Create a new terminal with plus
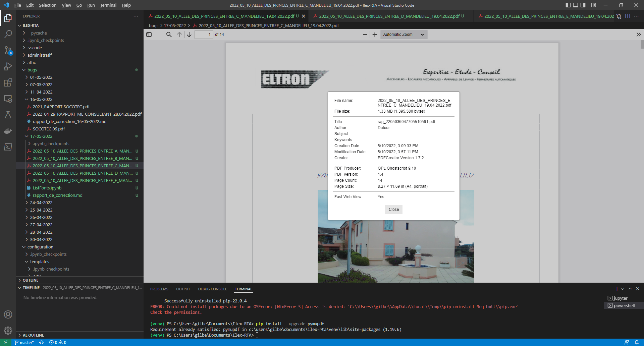 tap(616, 289)
